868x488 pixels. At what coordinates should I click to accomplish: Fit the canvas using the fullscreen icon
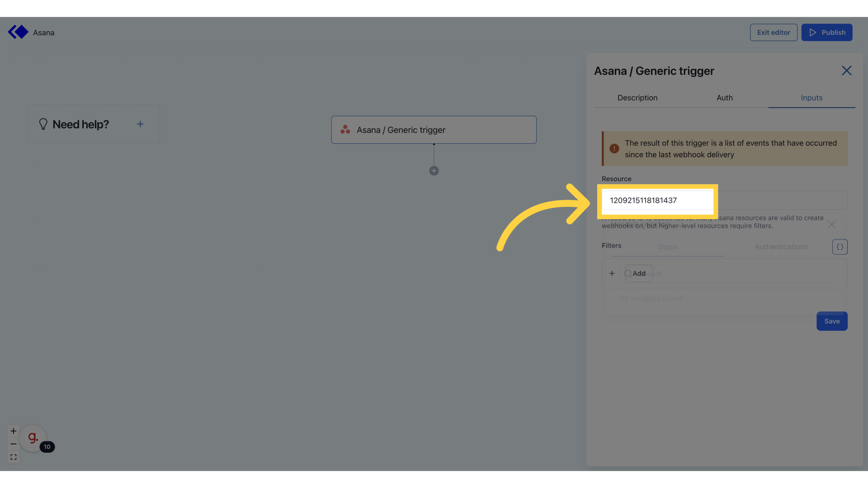tap(13, 457)
